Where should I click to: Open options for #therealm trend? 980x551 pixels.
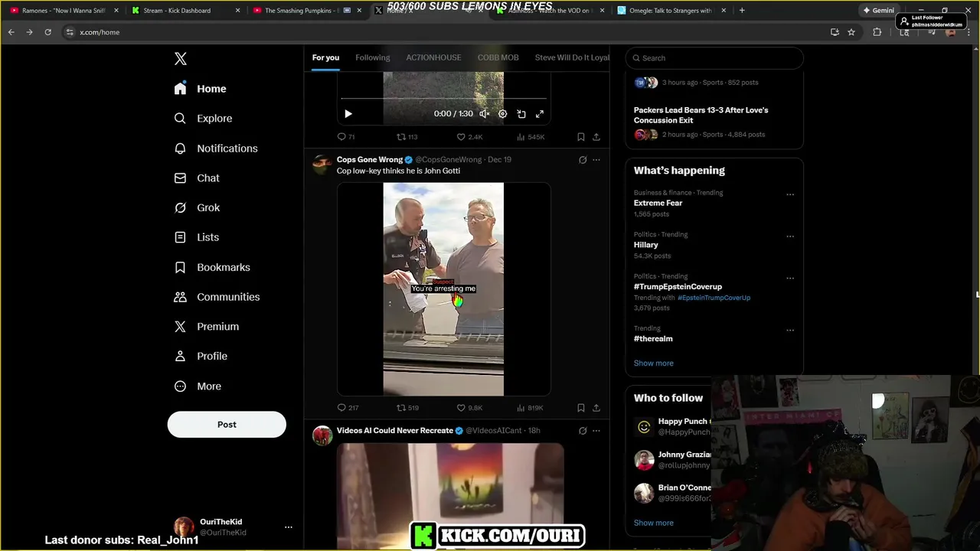pos(790,331)
